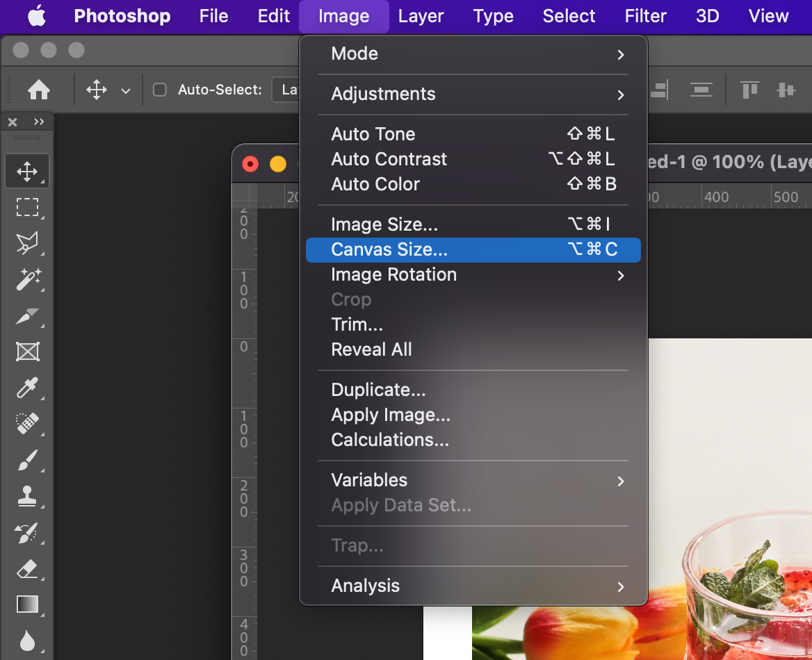This screenshot has width=812, height=660.
Task: Select the Frame tool
Action: [27, 352]
